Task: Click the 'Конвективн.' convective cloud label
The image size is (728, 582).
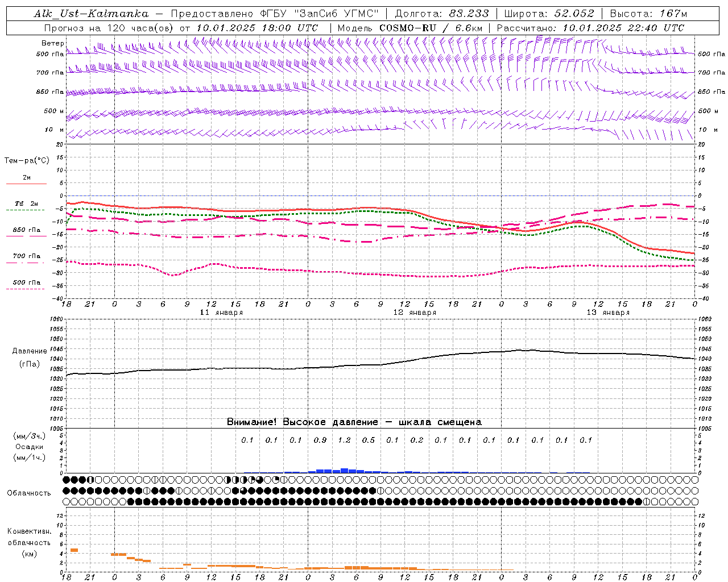Action: coord(29,531)
